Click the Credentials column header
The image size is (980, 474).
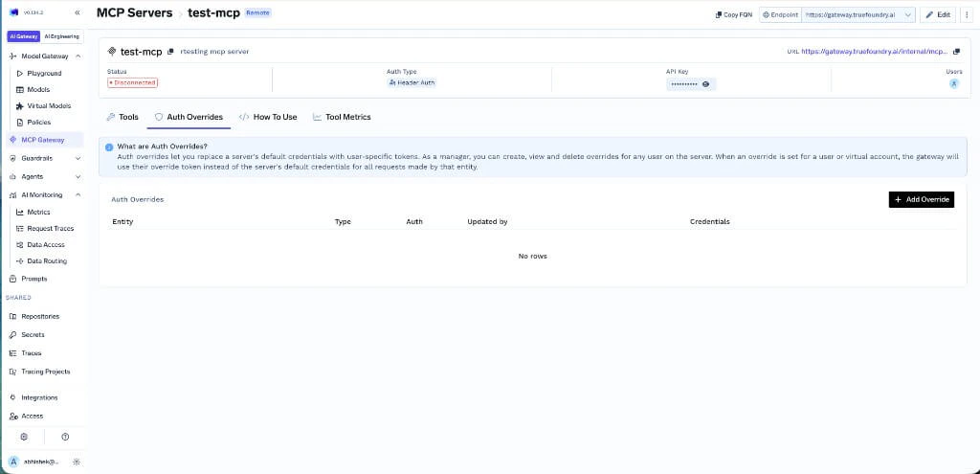[x=709, y=222]
